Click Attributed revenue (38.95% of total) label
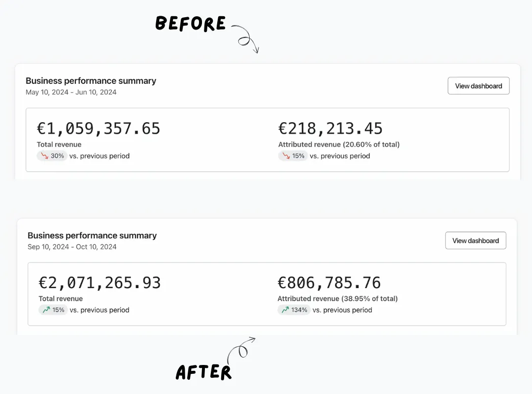 [337, 298]
